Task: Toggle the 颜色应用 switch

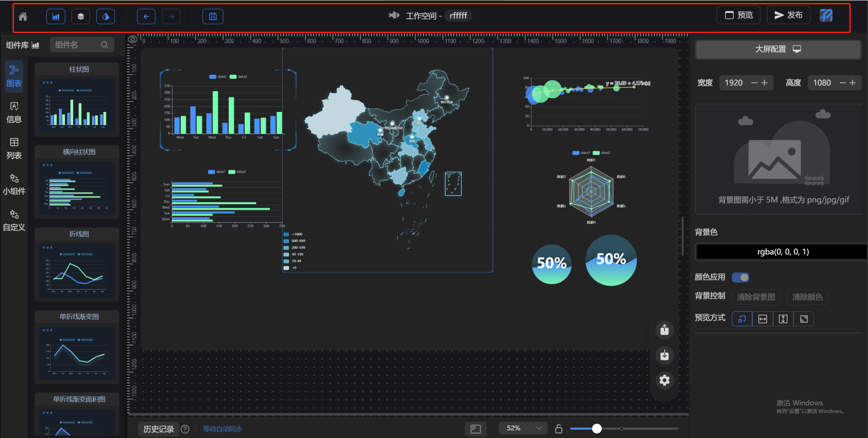Action: pos(741,277)
